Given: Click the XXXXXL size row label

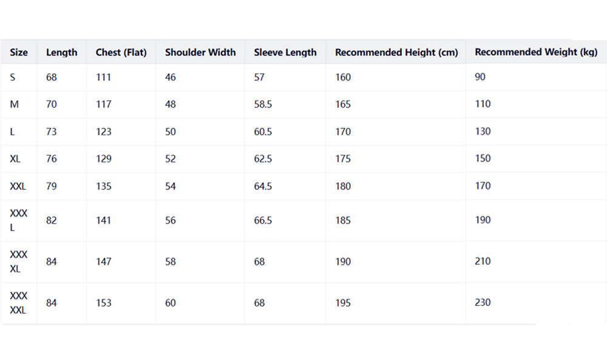Looking at the screenshot, I should 18,303.
